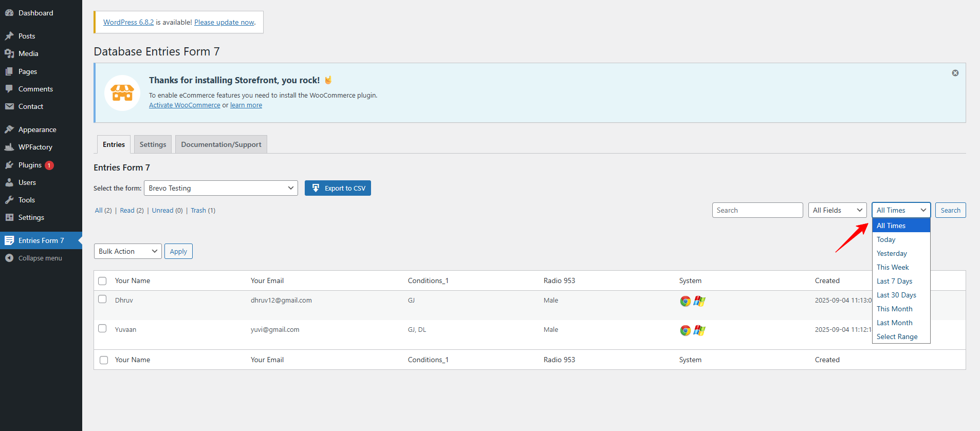Switch to the Settings tab

[x=153, y=144]
